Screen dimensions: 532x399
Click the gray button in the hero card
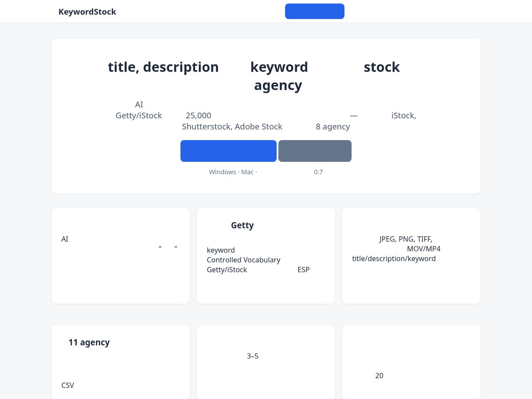pos(315,151)
